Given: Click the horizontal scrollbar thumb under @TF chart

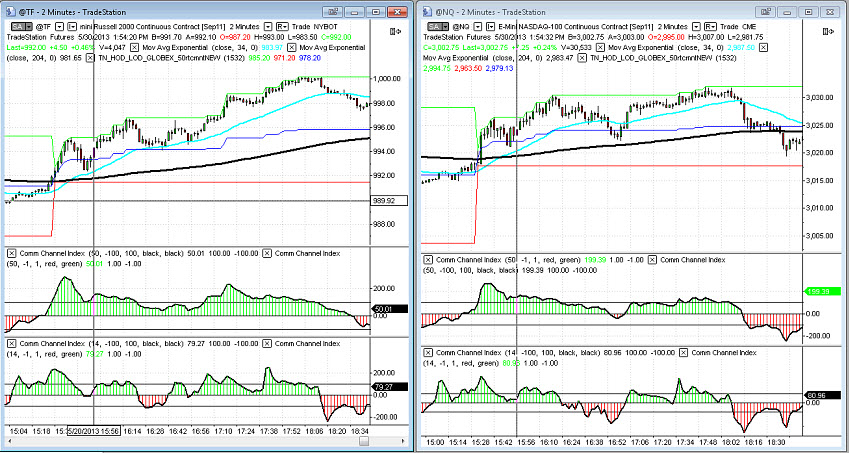Looking at the screenshot, I should 365,442.
